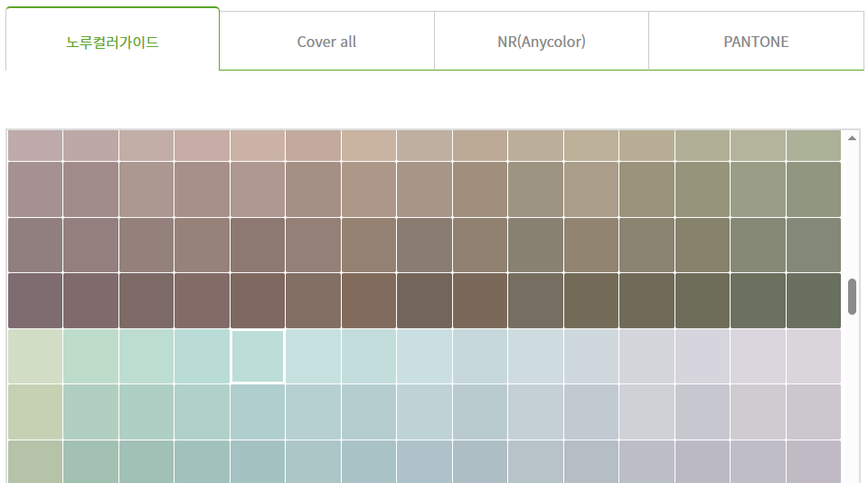868x483 pixels.
Task: Select the soft teal swatch directly below the outlined swatch
Action: pyautogui.click(x=258, y=412)
